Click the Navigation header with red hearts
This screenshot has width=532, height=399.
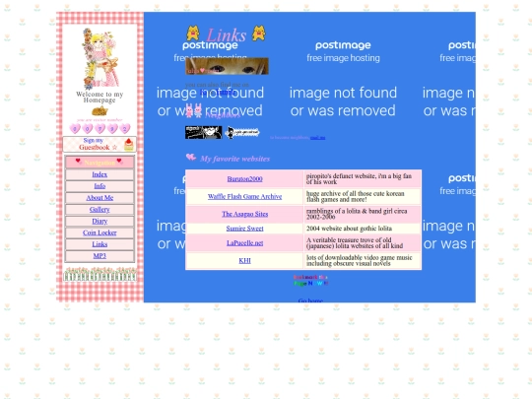click(x=100, y=163)
